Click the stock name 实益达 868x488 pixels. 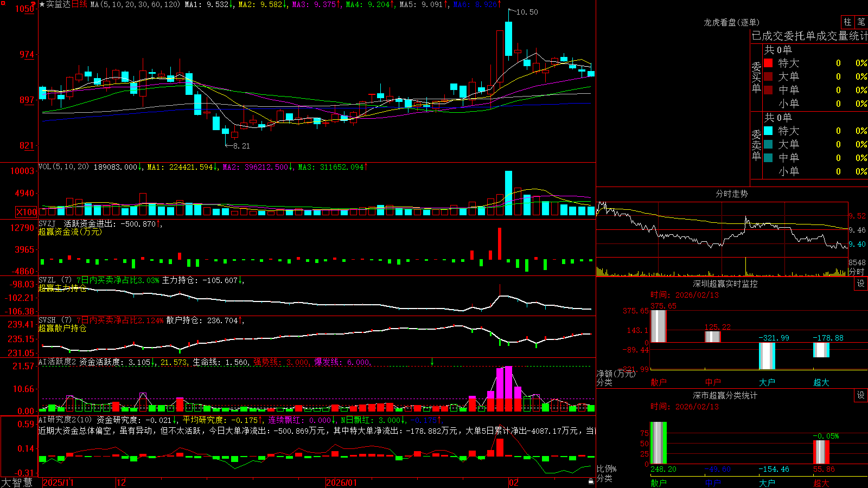tap(59, 4)
